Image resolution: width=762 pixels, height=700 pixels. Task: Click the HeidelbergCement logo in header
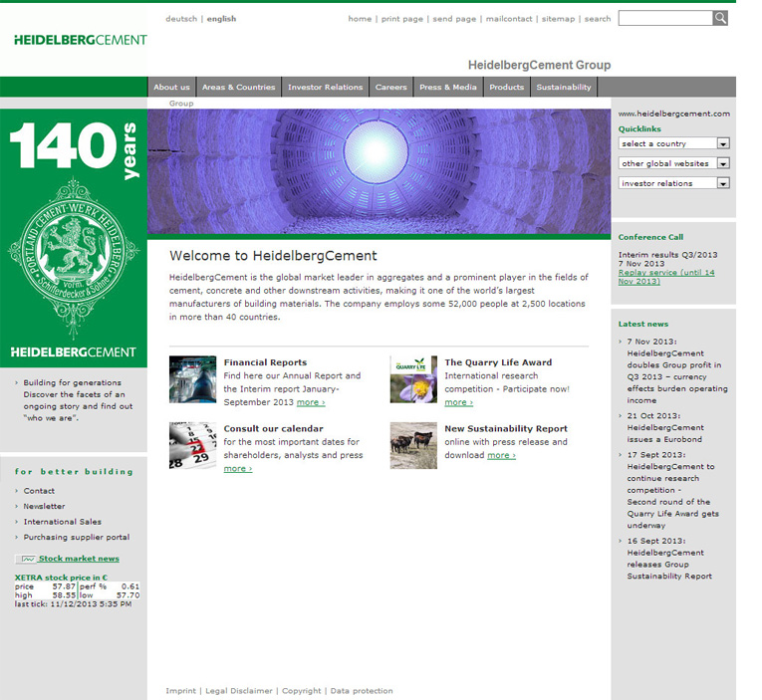[81, 40]
